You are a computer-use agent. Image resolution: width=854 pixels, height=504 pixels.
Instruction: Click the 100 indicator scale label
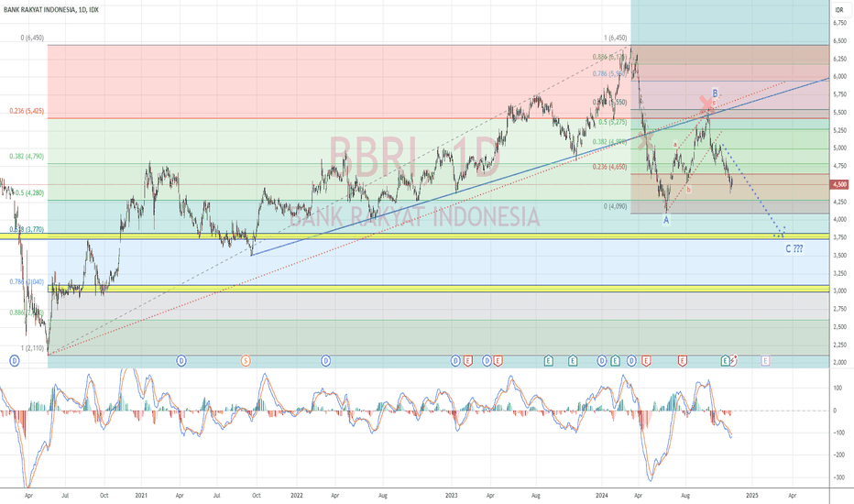pos(838,389)
